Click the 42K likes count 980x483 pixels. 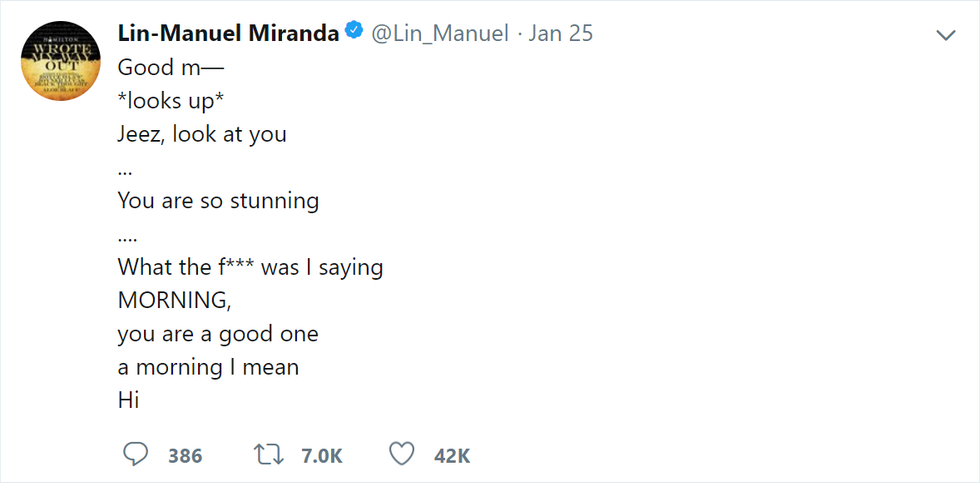point(452,456)
